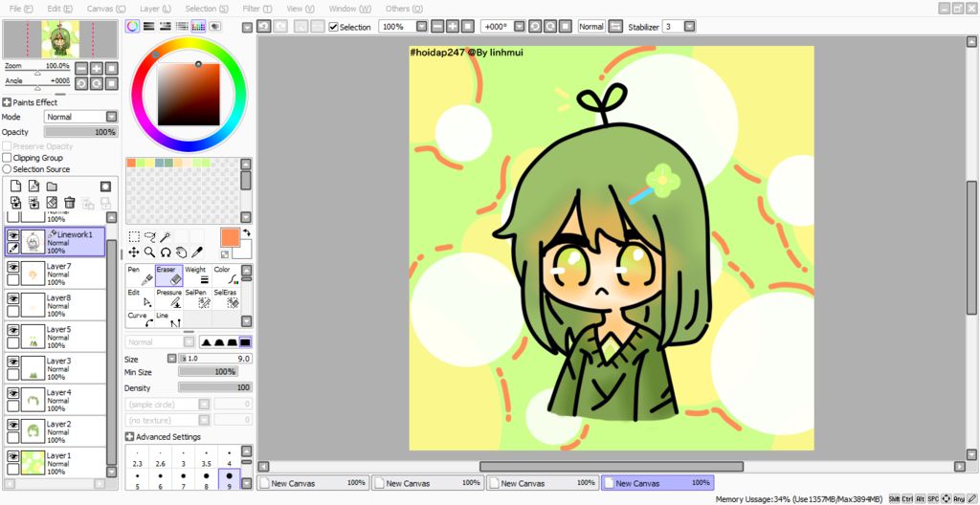This screenshot has width=980, height=505.
Task: Show the color wheel panel
Action: (x=132, y=26)
